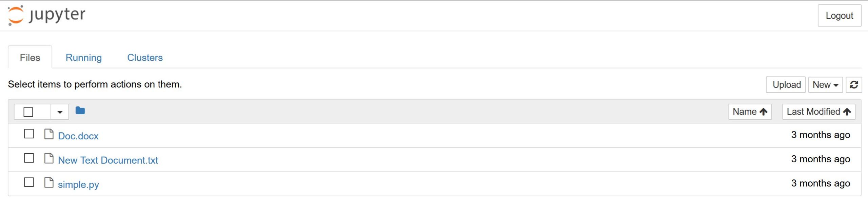Click the blue root folder icon

pyautogui.click(x=80, y=111)
